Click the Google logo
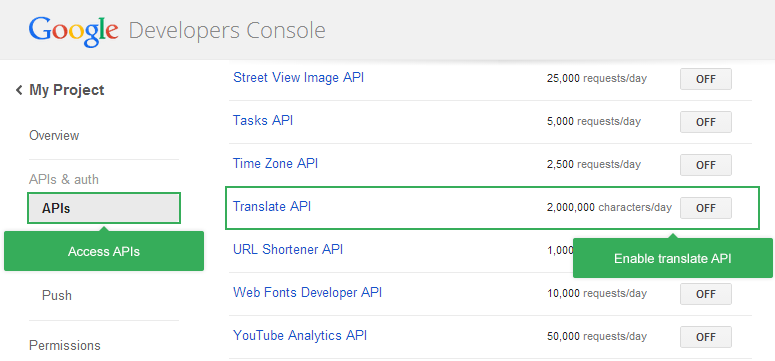This screenshot has width=775, height=361. pyautogui.click(x=73, y=31)
